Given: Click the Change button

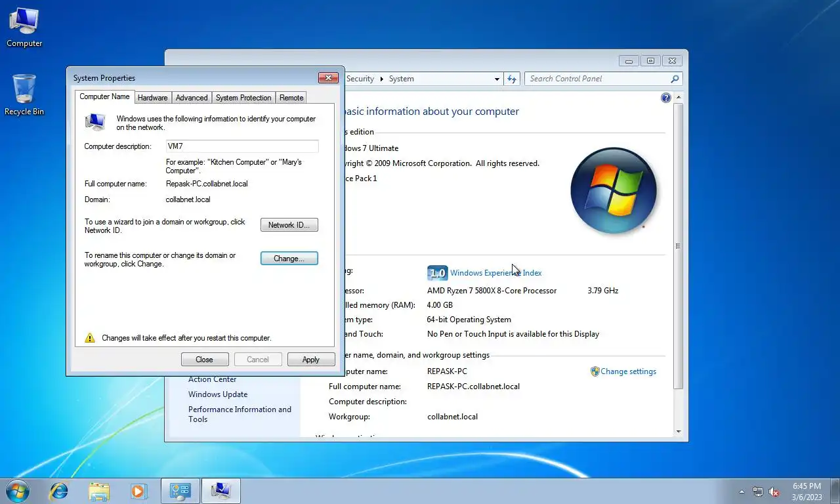Looking at the screenshot, I should click(289, 259).
